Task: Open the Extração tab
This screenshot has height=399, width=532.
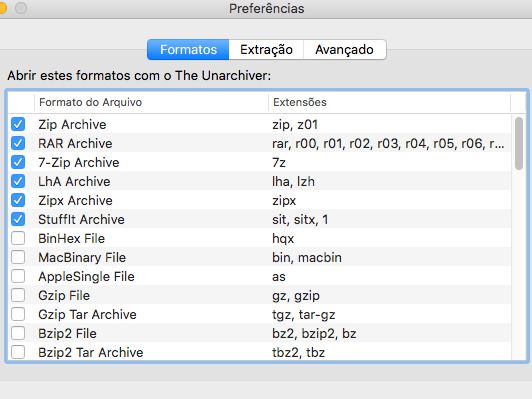Action: click(x=266, y=50)
